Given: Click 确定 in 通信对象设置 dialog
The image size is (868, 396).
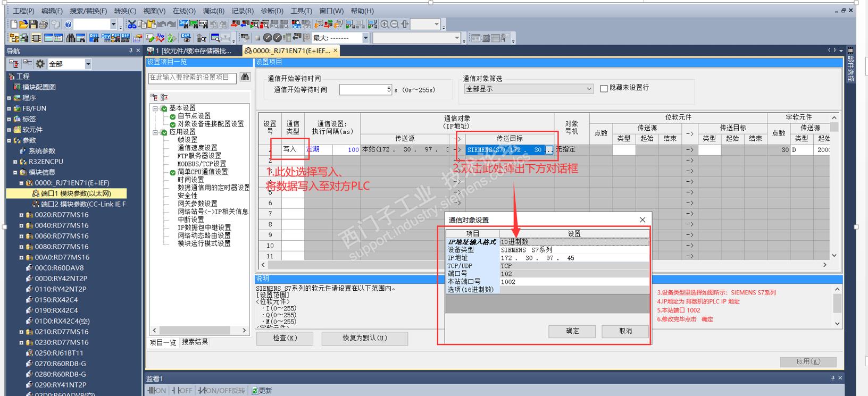Looking at the screenshot, I should coord(572,331).
